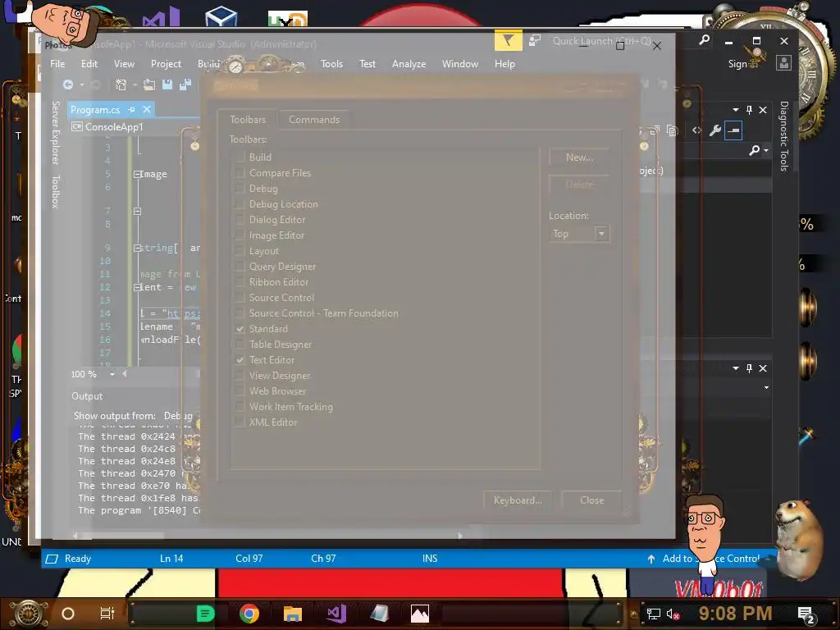Collapse the code region at line 12
This screenshot has height=630, width=840.
[137, 287]
